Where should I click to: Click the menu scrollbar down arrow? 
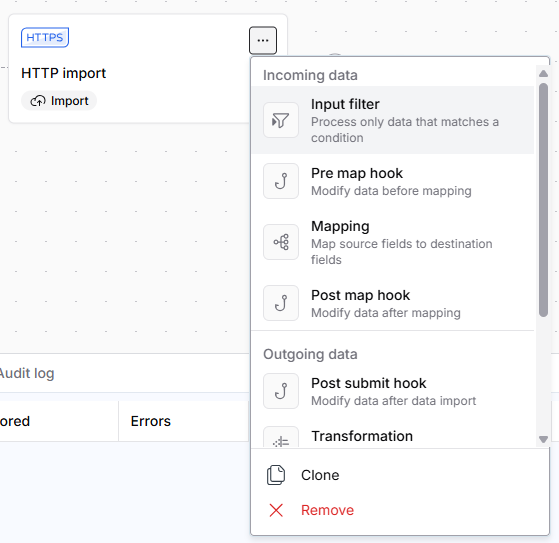tap(543, 439)
